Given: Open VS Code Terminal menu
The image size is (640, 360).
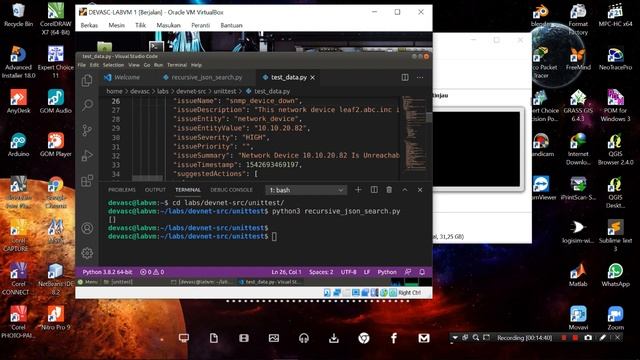Looking at the screenshot, I should 177,65.
